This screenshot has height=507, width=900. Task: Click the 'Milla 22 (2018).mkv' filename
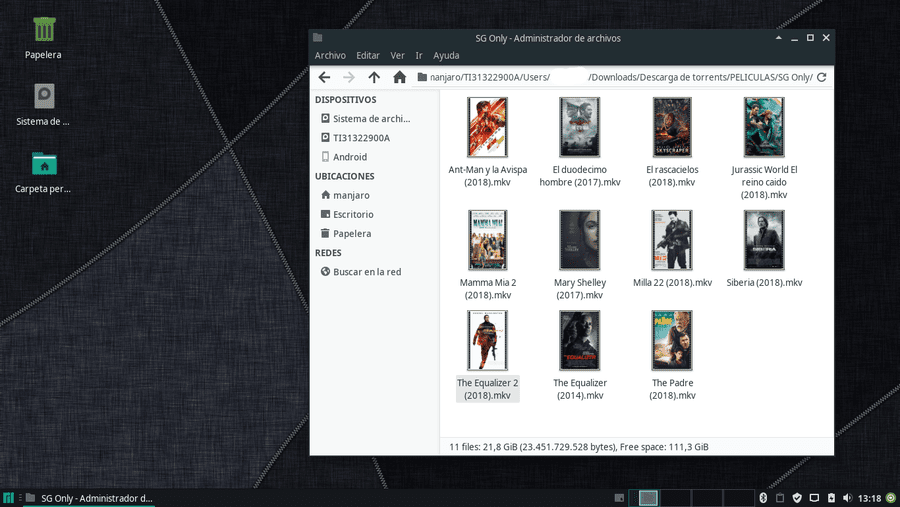coord(672,282)
